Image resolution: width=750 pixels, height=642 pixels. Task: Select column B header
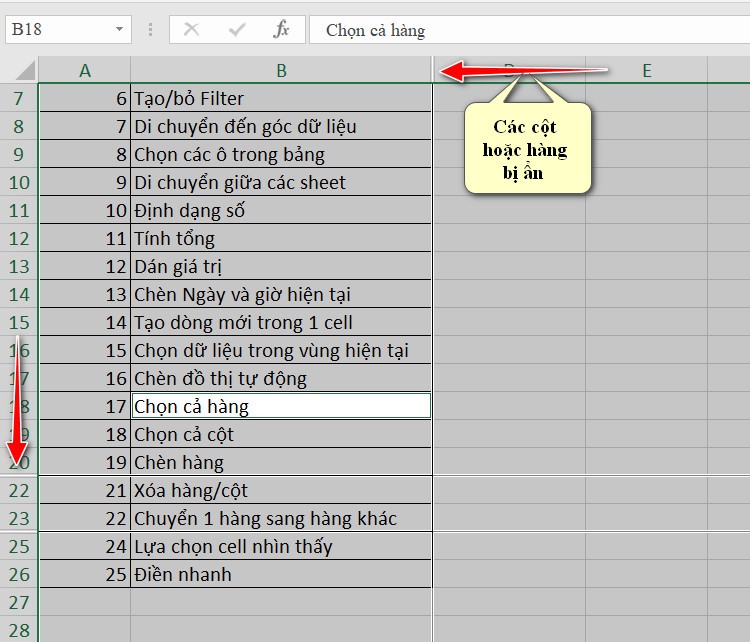(x=281, y=70)
